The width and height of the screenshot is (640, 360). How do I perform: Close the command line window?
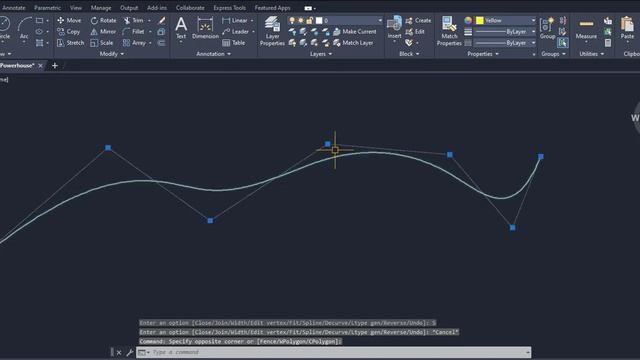[119, 352]
